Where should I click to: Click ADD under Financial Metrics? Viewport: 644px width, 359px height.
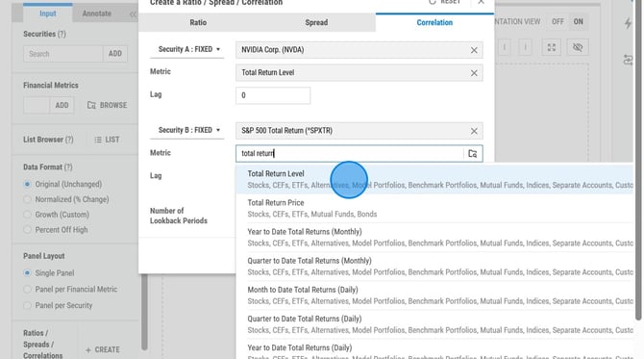[x=62, y=105]
